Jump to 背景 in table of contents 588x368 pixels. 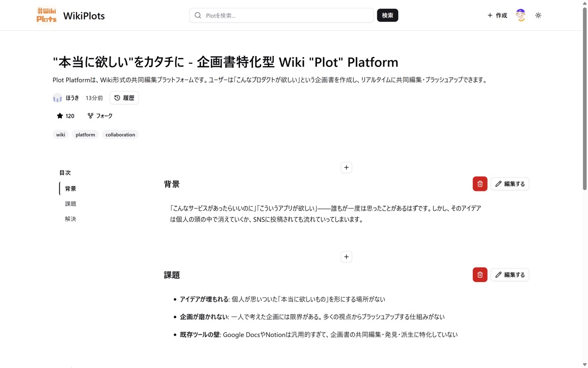click(x=71, y=188)
